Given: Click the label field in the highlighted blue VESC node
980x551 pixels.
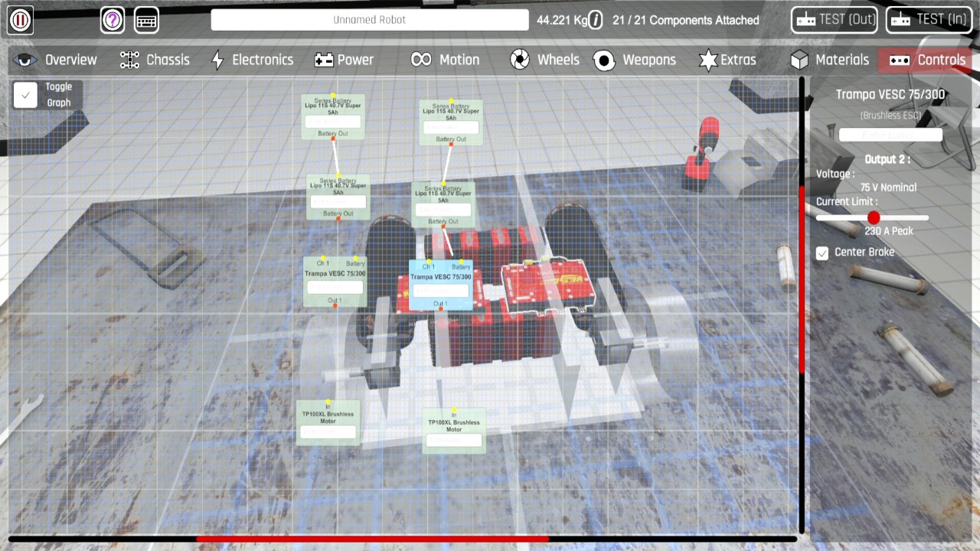Looking at the screenshot, I should 440,291.
